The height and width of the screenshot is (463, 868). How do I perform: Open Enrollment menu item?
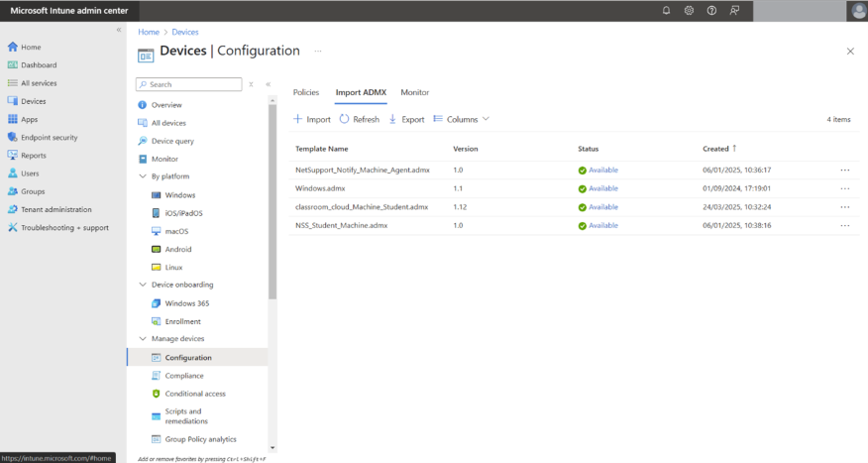[182, 321]
